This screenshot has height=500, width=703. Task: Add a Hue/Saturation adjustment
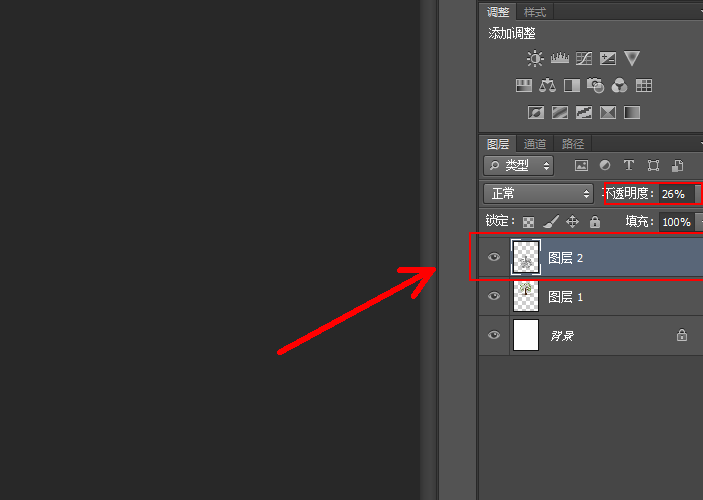click(x=524, y=85)
